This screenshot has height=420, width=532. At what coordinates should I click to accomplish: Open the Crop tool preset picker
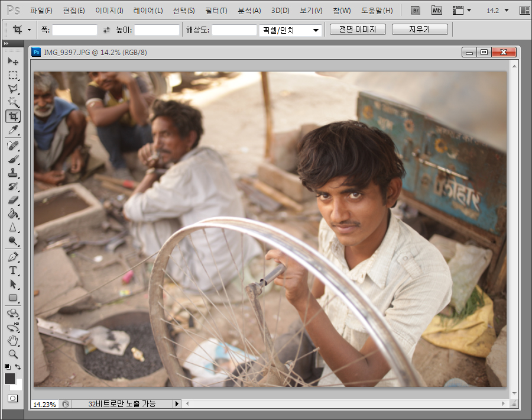coord(29,30)
